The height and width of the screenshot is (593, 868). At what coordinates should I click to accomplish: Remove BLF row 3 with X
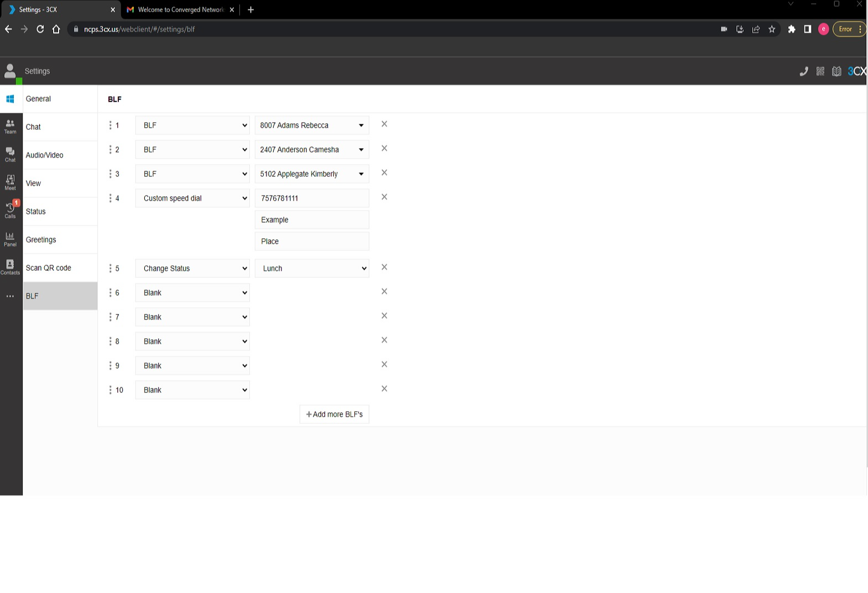[x=384, y=173]
